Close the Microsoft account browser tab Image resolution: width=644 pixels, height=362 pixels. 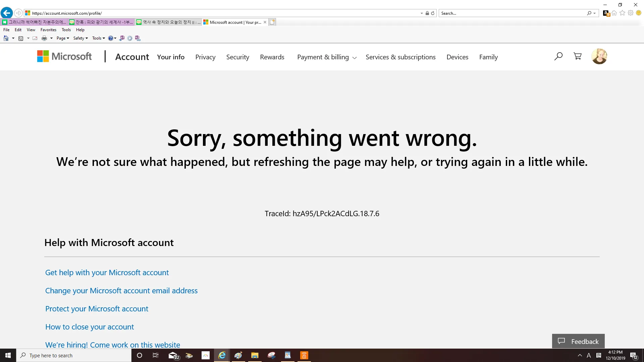tap(265, 22)
